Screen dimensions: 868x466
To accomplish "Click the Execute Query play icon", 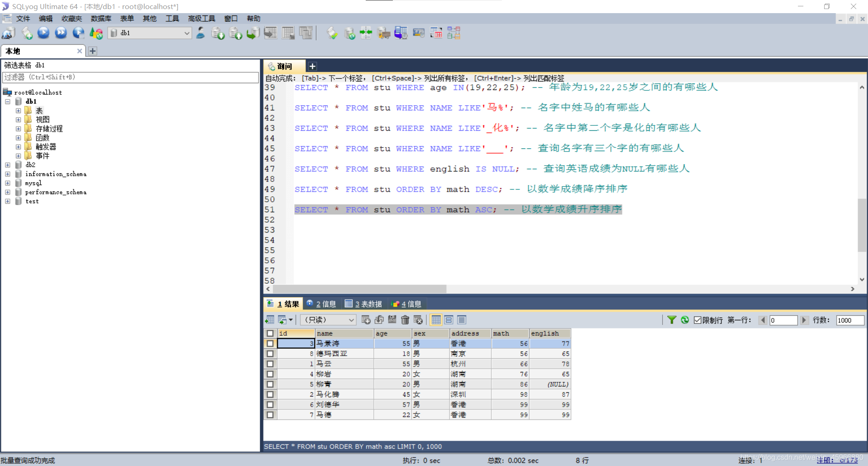I will [x=43, y=33].
